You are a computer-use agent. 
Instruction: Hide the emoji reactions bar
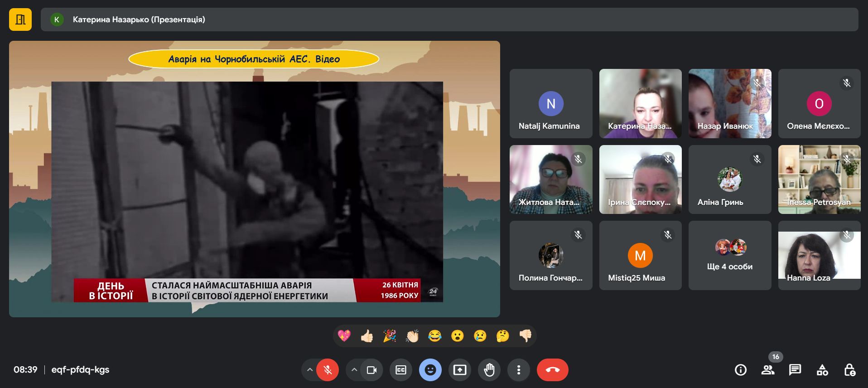point(430,370)
